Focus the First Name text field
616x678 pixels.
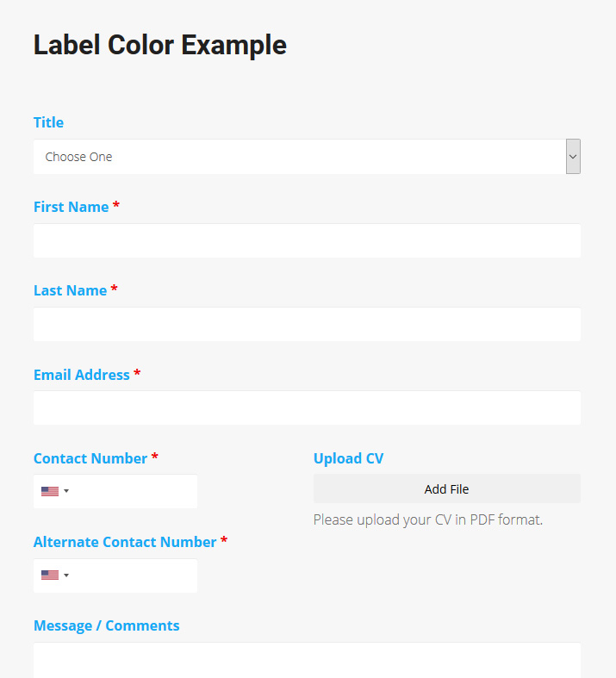pos(307,240)
